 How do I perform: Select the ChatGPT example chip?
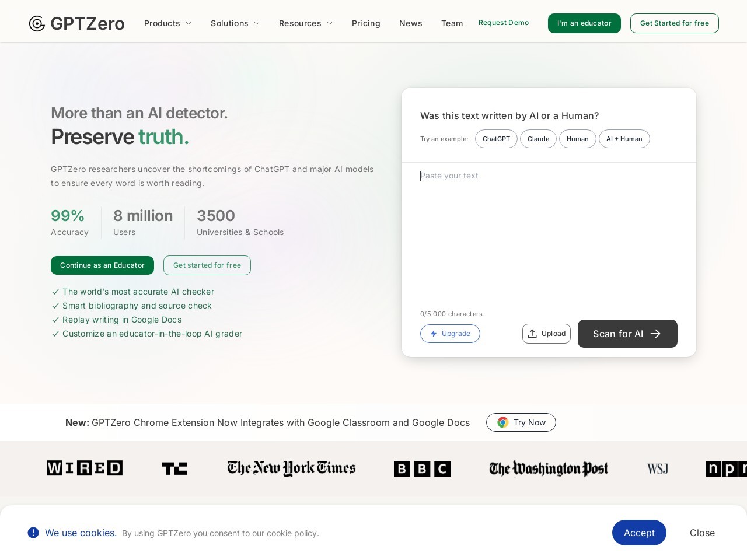(496, 139)
